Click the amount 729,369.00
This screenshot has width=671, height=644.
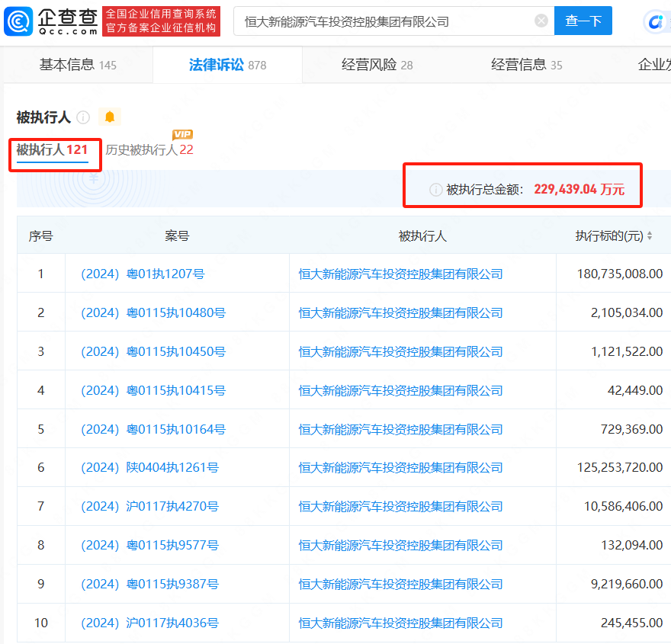click(x=631, y=429)
